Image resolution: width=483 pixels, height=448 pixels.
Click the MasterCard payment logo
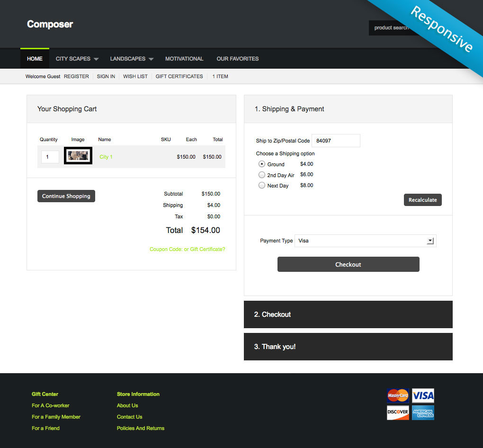[x=398, y=395]
